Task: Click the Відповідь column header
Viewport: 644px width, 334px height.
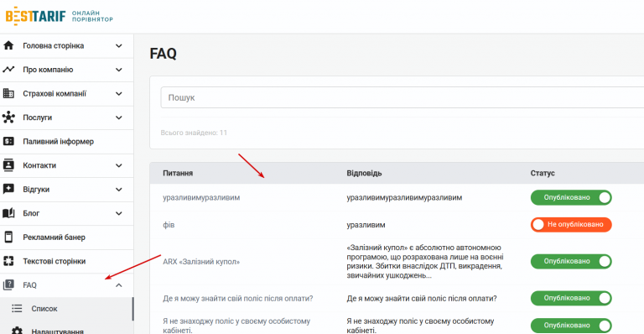Action: [364, 173]
